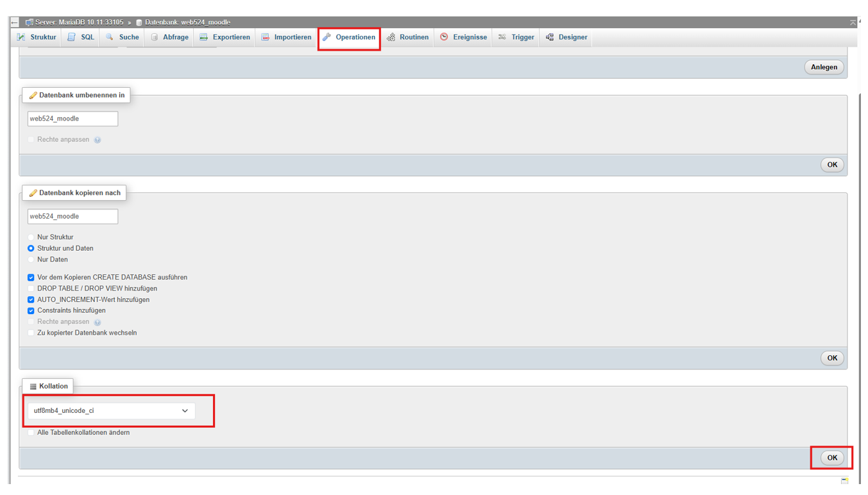
Task: Open the Designer tab
Action: point(567,37)
